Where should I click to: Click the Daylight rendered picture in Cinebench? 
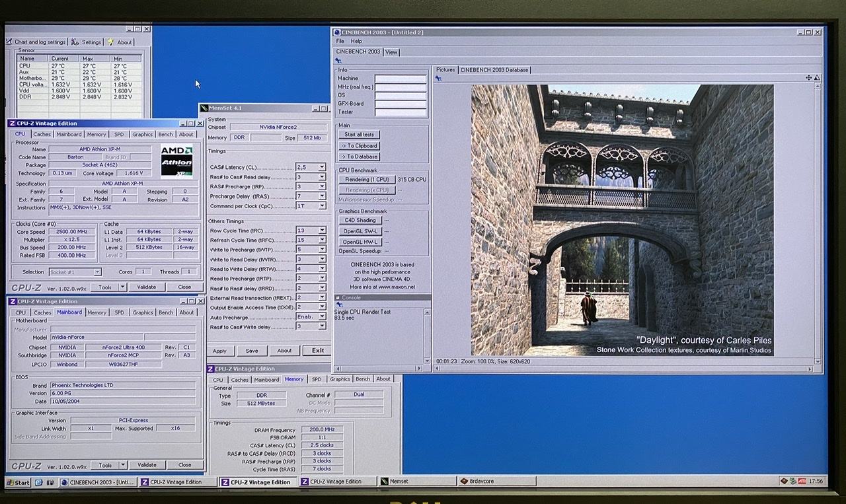pyautogui.click(x=622, y=220)
